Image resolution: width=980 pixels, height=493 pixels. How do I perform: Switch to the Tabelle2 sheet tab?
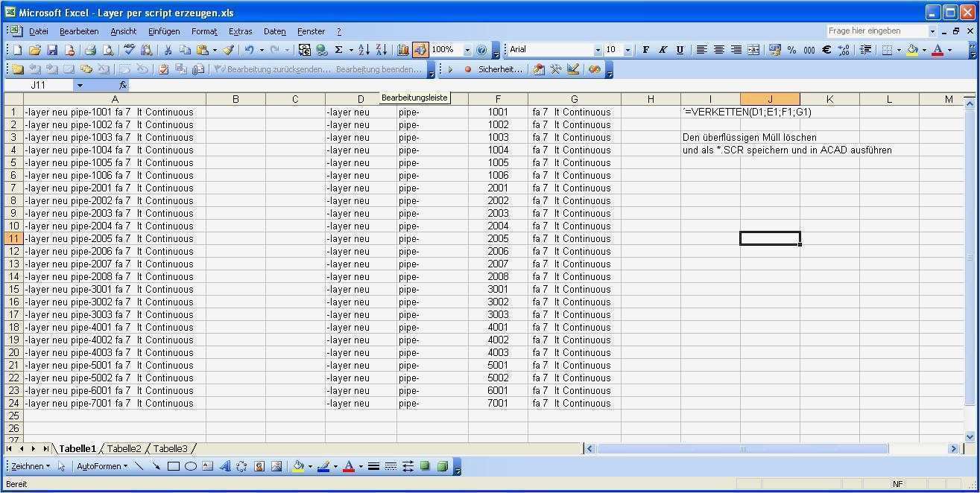coord(124,448)
